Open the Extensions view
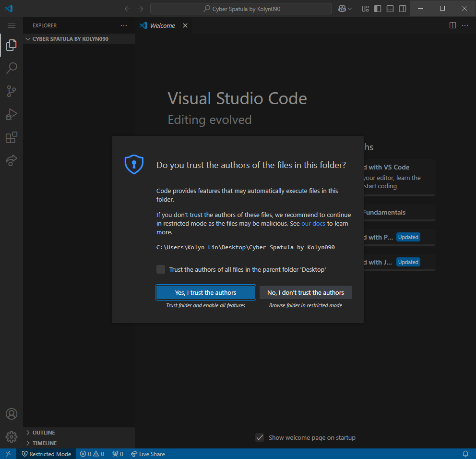476x459 pixels. pos(12,138)
